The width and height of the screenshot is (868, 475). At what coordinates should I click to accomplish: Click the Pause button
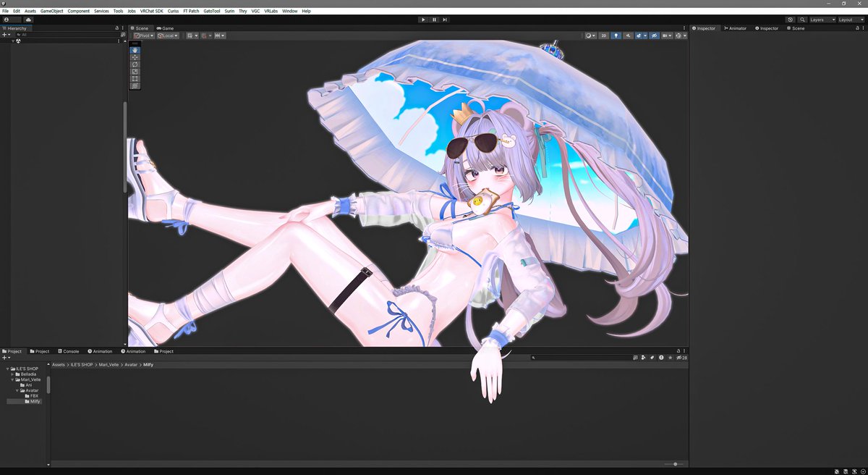[434, 20]
